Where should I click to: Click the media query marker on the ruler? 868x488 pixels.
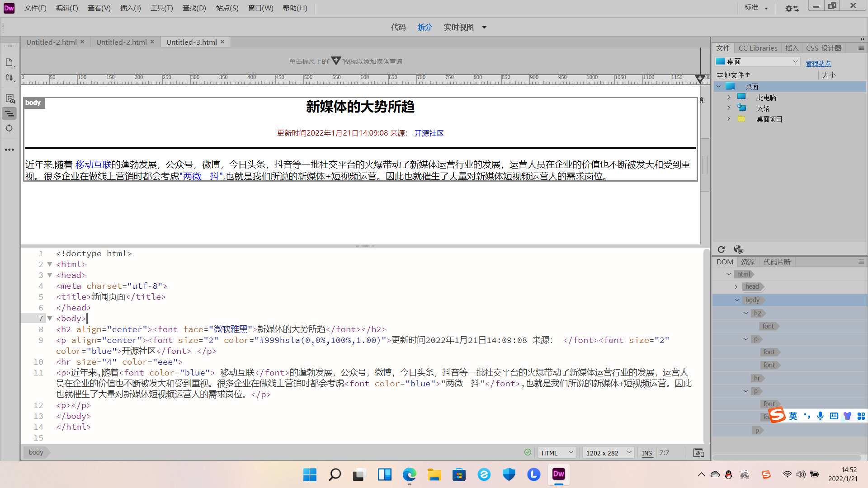699,79
